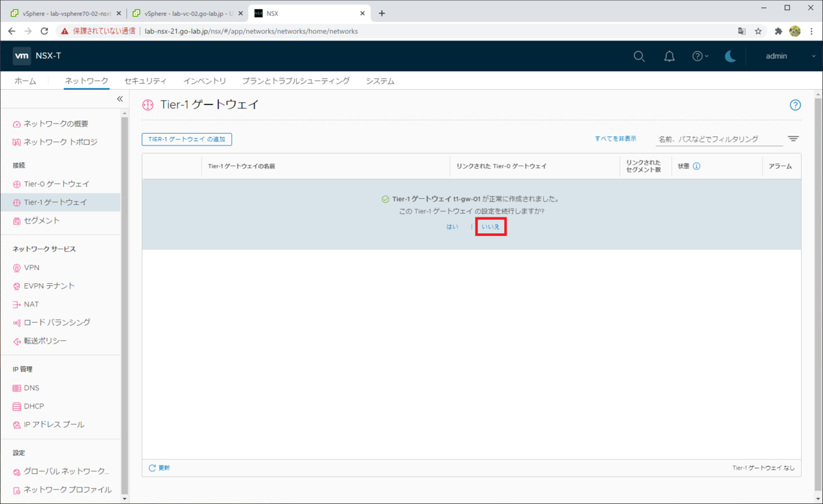
Task: Switch to vSphere lab-vsphere70-02 browser tab
Action: point(66,13)
